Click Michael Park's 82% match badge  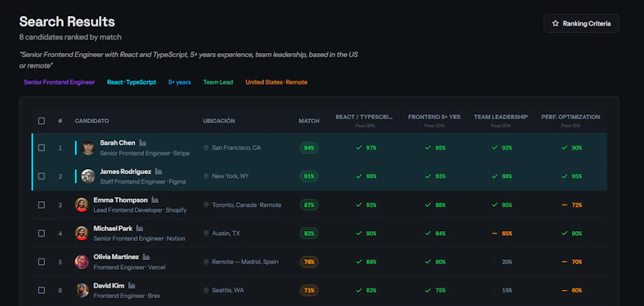coord(309,234)
